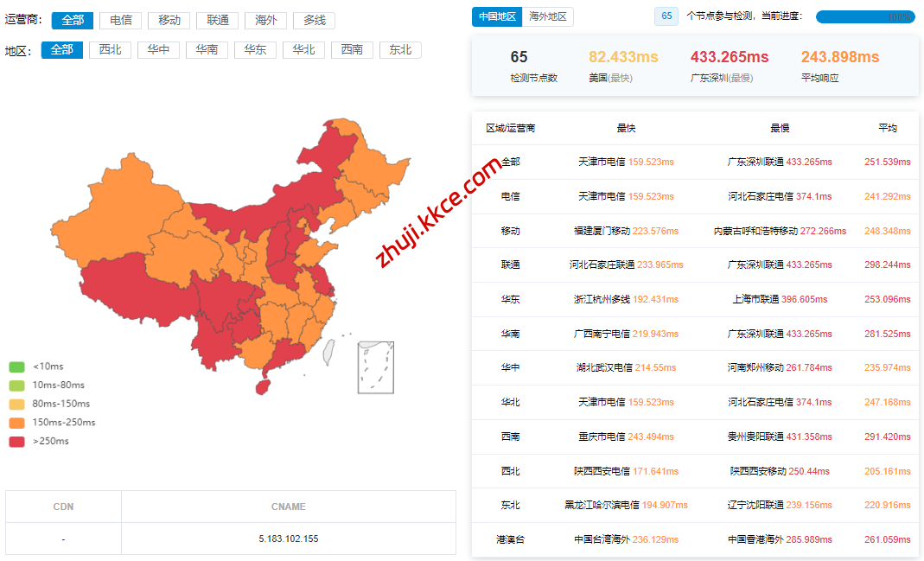The width and height of the screenshot is (924, 561).
Task: Click the 5.183.102.155 CNAME cell
Action: click(x=289, y=539)
